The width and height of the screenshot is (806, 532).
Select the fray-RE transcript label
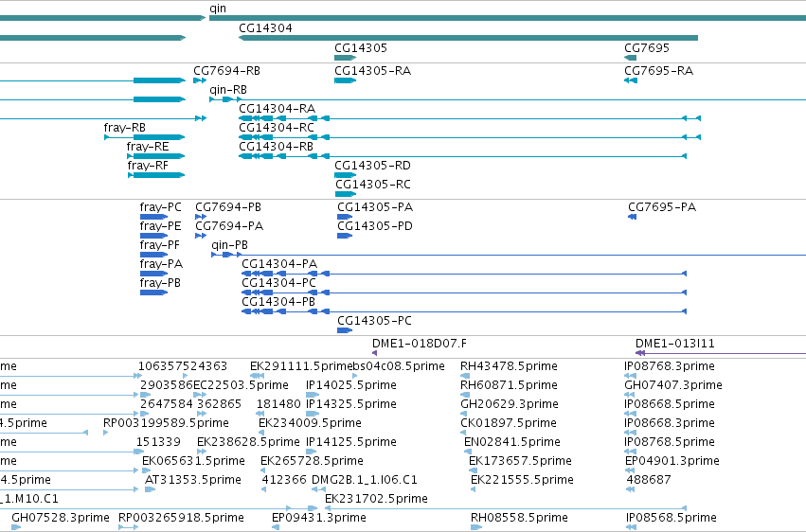(148, 147)
